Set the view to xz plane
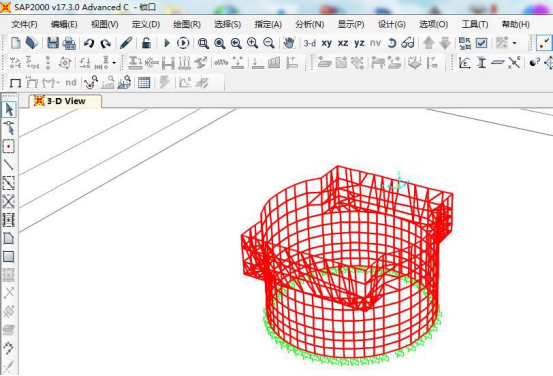The height and width of the screenshot is (376, 553). pos(343,43)
